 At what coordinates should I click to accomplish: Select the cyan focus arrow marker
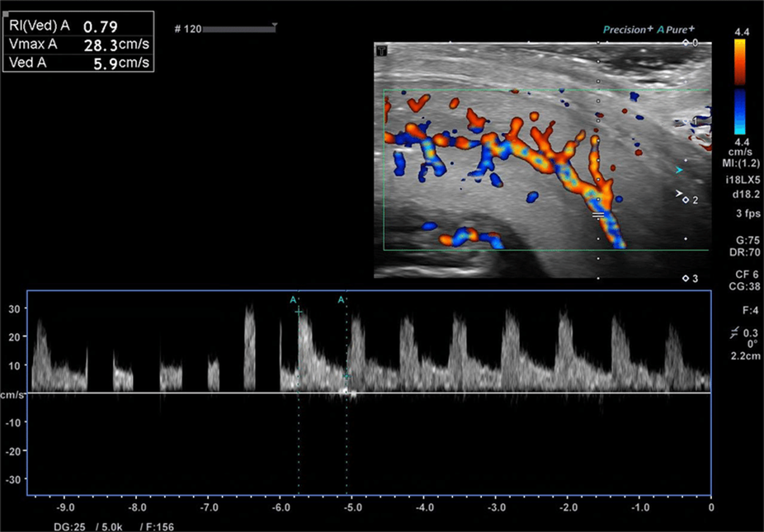678,170
